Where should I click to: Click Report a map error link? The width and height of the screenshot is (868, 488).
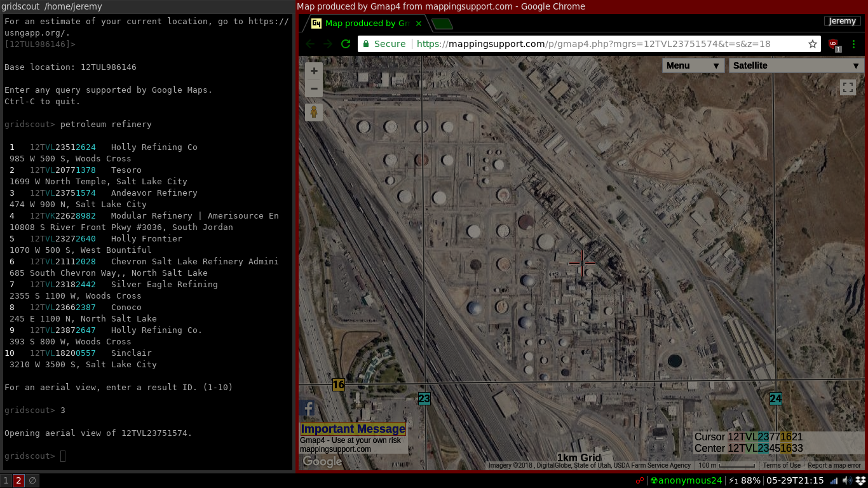[x=834, y=466]
